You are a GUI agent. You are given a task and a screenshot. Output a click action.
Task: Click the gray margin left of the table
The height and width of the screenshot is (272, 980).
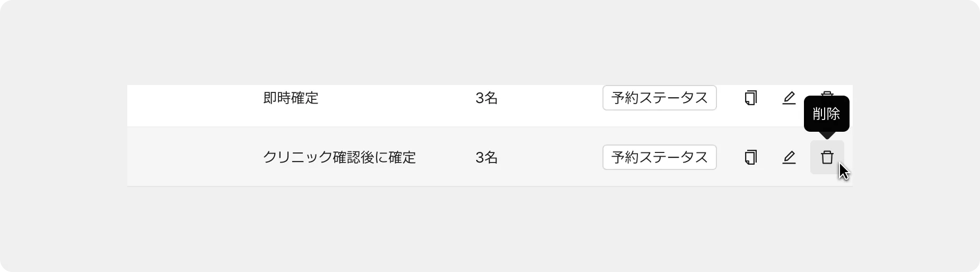pyautogui.click(x=64, y=136)
